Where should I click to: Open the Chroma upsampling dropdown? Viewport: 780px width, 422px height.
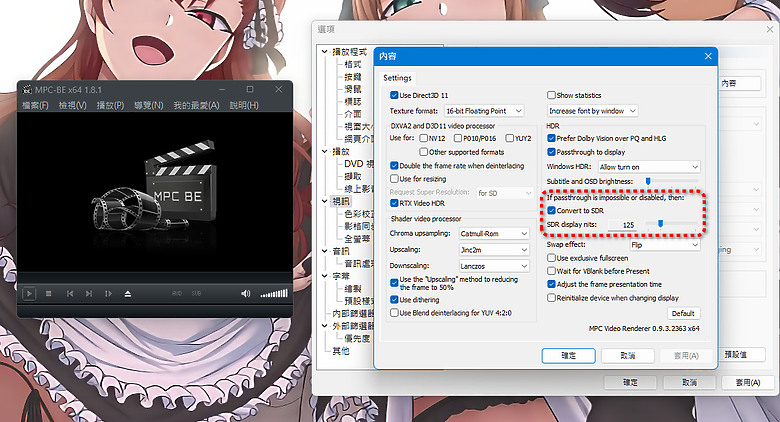[493, 233]
